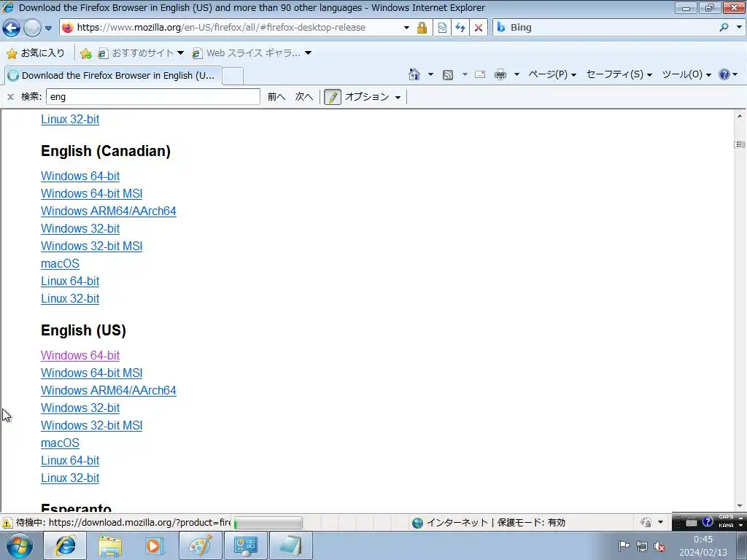
Task: Open the ツール(O) menu
Action: click(x=686, y=74)
